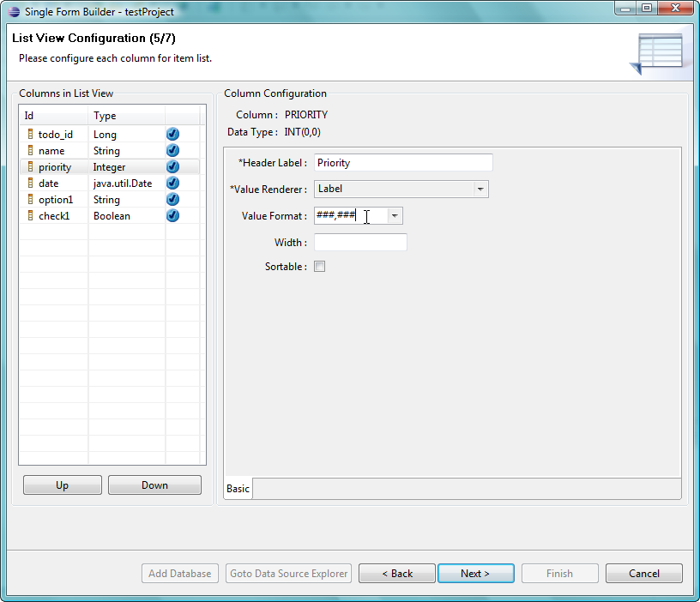Click inside the Width input field
This screenshot has width=700, height=602.
click(359, 242)
